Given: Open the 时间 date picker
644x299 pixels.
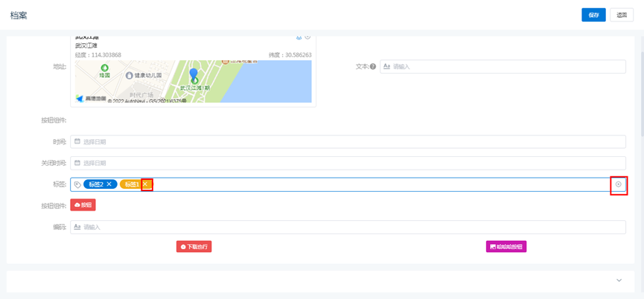Looking at the screenshot, I should click(x=348, y=141).
